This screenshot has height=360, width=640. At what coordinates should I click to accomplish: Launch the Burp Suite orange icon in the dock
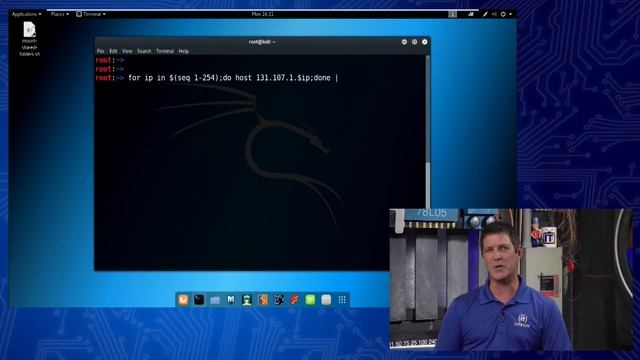[263, 300]
